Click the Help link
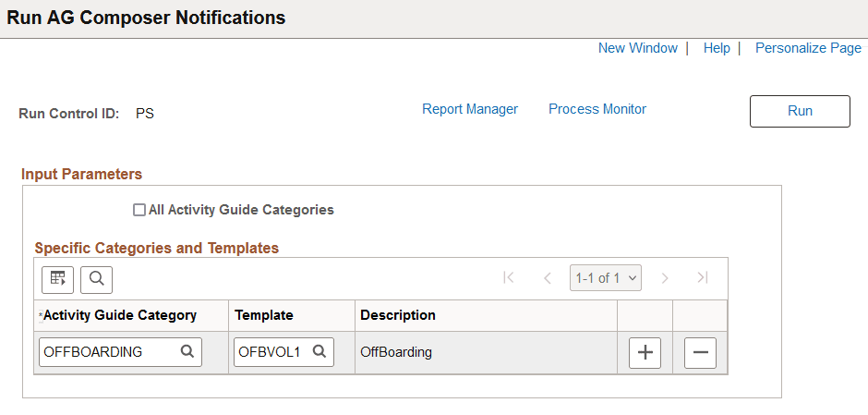 pos(717,48)
